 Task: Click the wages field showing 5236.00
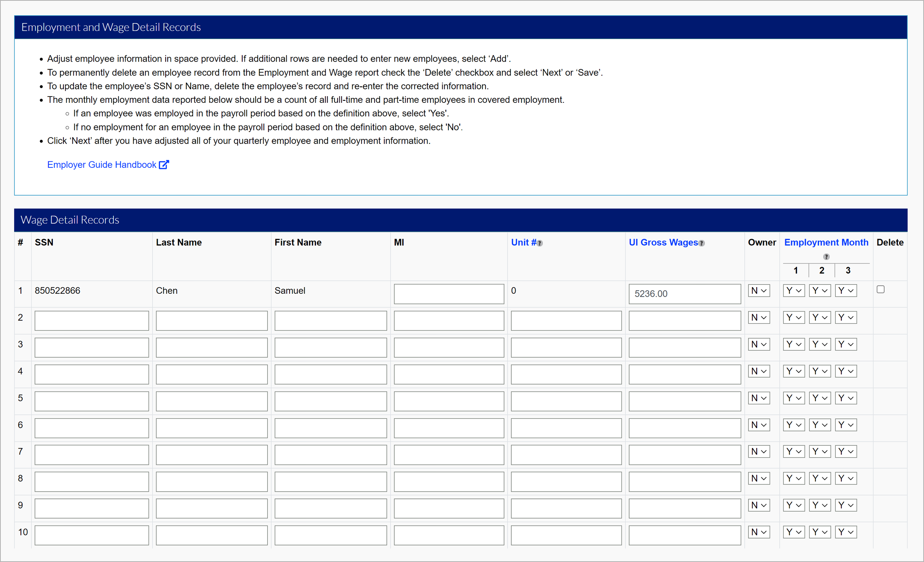pyautogui.click(x=684, y=294)
